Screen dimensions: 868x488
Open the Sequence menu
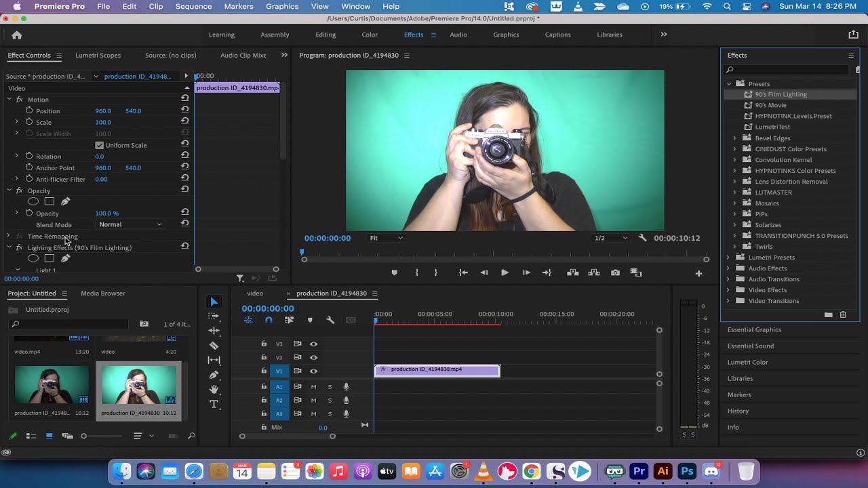pyautogui.click(x=193, y=6)
